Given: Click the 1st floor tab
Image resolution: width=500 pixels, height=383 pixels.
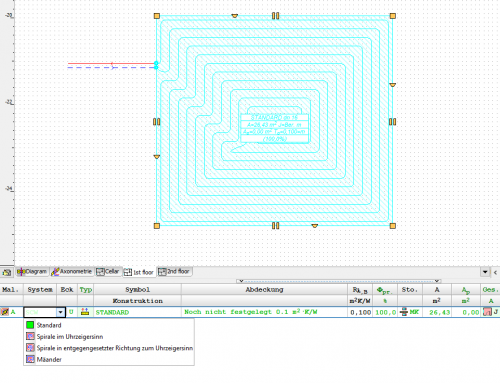Looking at the screenshot, I should click(139, 272).
